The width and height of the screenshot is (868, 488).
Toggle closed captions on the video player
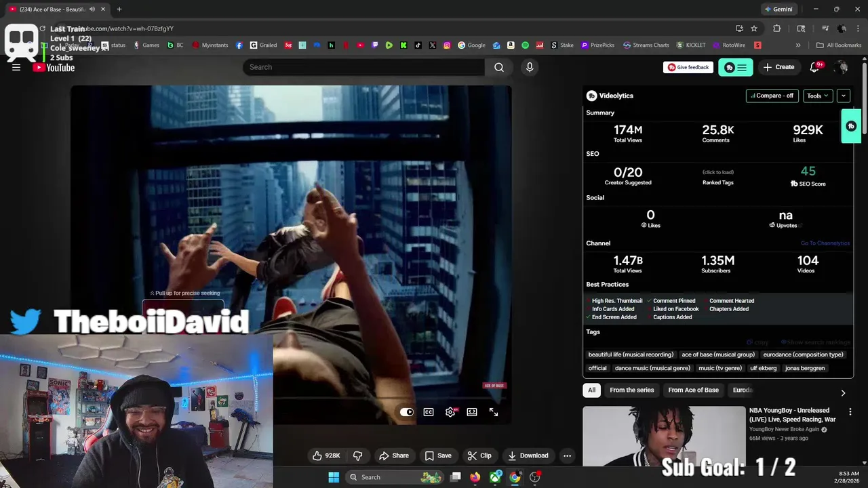tap(429, 412)
